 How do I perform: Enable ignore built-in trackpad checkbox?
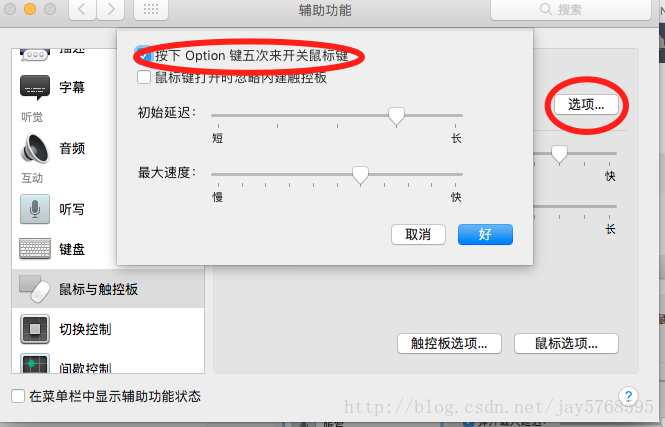[144, 77]
